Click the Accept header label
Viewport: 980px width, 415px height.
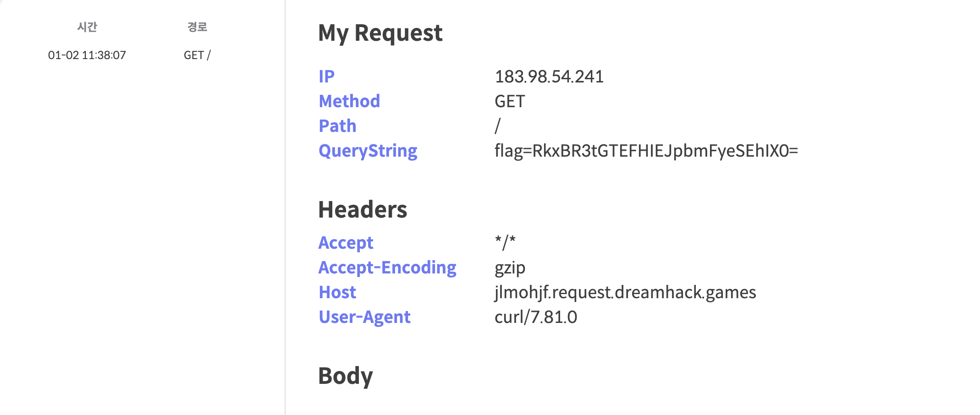point(346,243)
